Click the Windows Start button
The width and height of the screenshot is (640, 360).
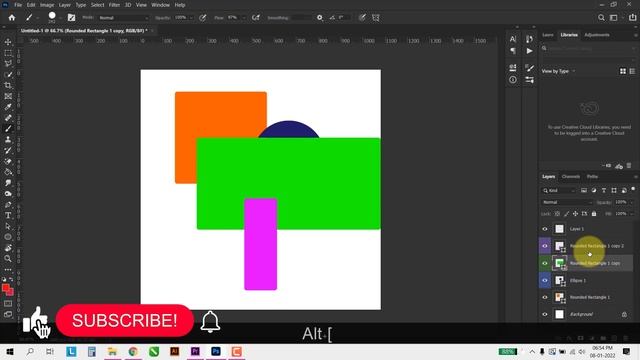[x=9, y=351]
